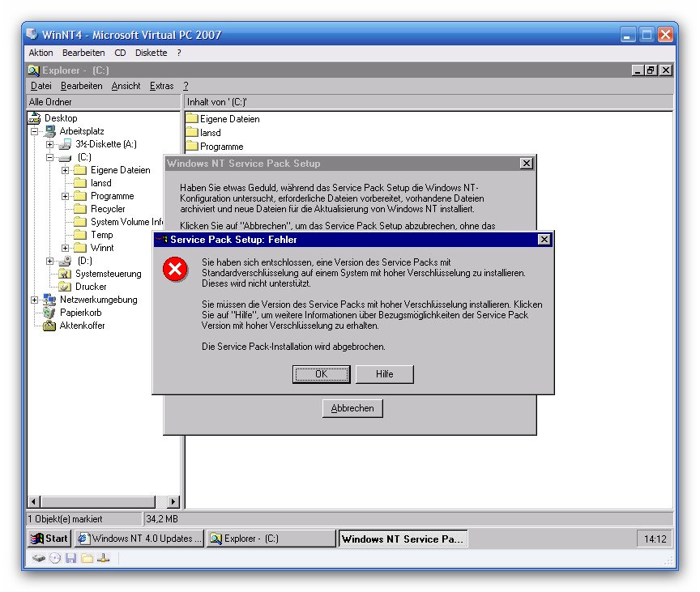Click right arrow of folder tree horizontal scrollbar
700x592 pixels.
pyautogui.click(x=173, y=502)
